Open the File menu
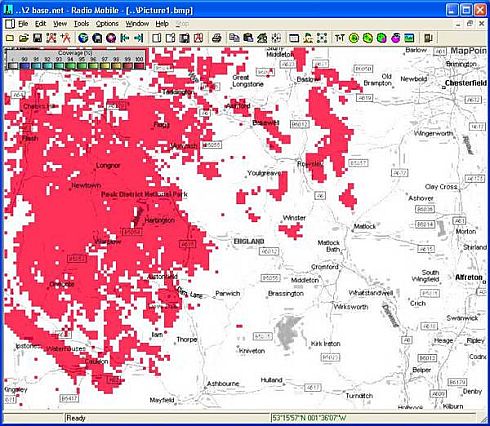 coord(23,24)
